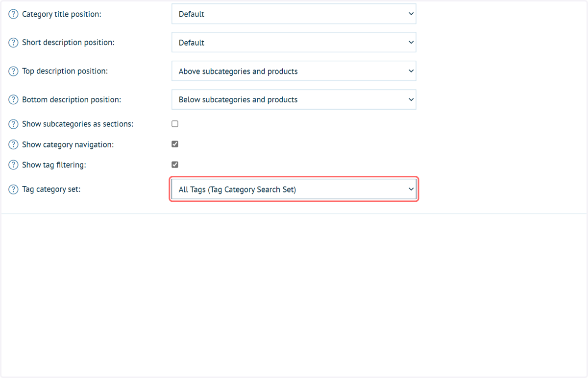Open Short description position dropdown

(x=294, y=43)
